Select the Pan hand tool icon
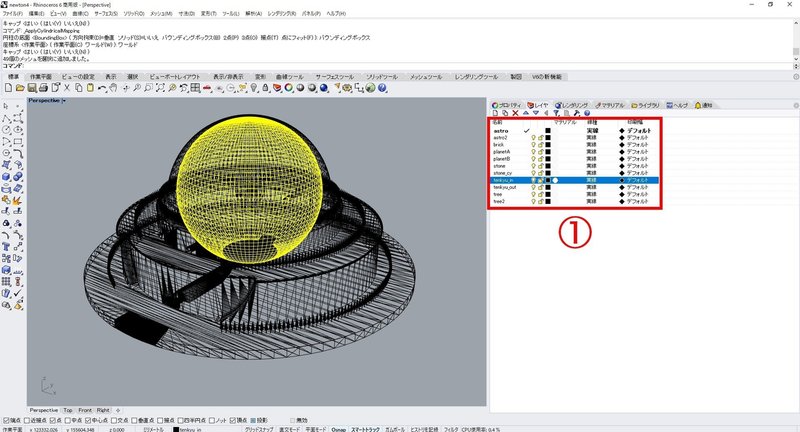This screenshot has width=800, height=432. 113,88
